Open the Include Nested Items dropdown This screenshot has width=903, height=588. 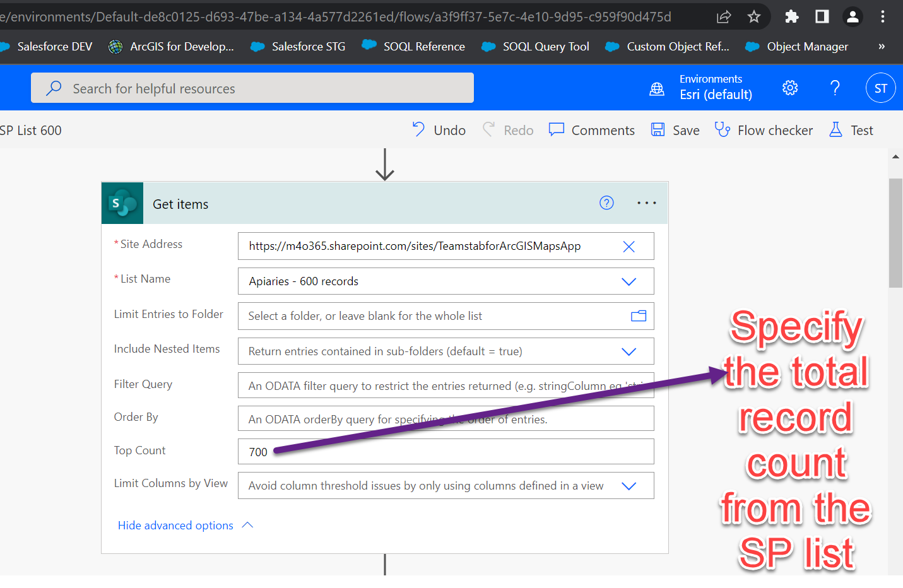point(629,351)
